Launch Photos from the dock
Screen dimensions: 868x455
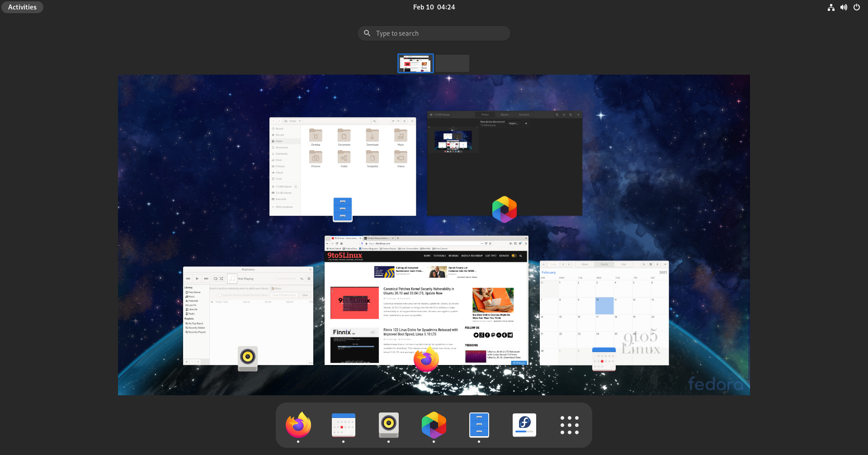434,425
